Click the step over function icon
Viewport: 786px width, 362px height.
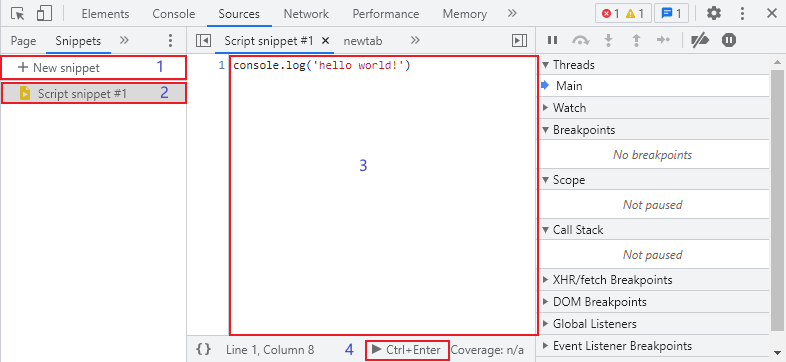click(x=580, y=40)
